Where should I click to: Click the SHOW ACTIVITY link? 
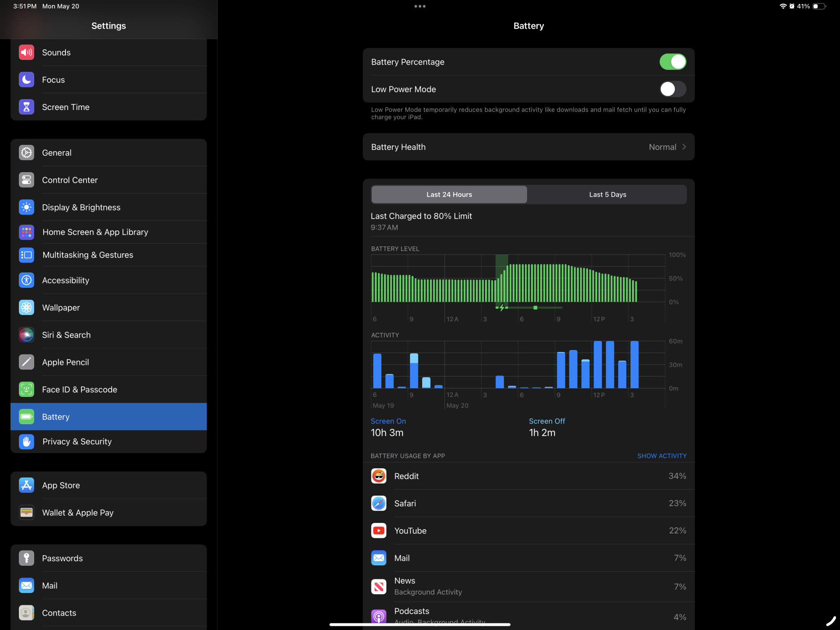pos(662,456)
